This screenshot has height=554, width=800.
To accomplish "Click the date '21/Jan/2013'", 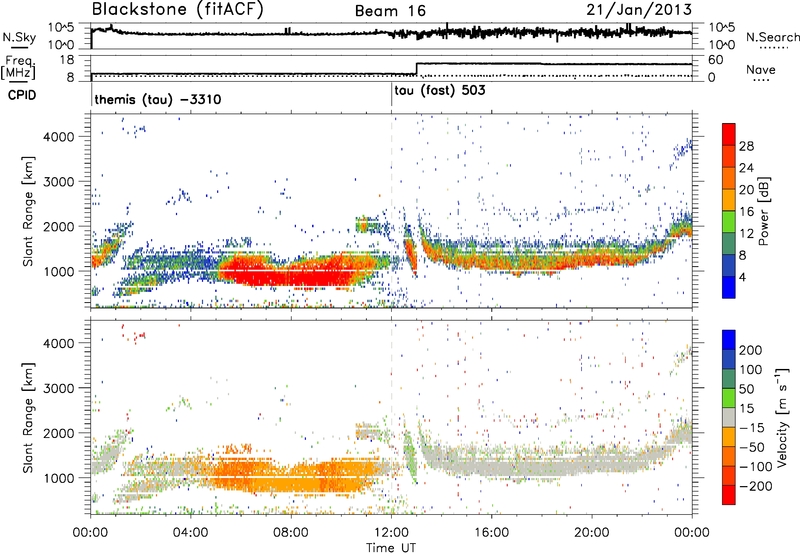I will [639, 10].
